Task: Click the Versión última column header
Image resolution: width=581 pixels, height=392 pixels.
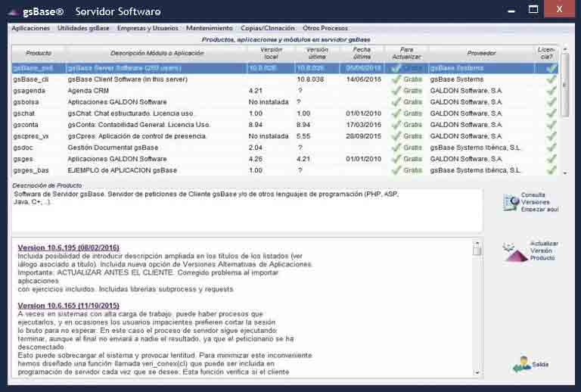Action: pyautogui.click(x=317, y=54)
